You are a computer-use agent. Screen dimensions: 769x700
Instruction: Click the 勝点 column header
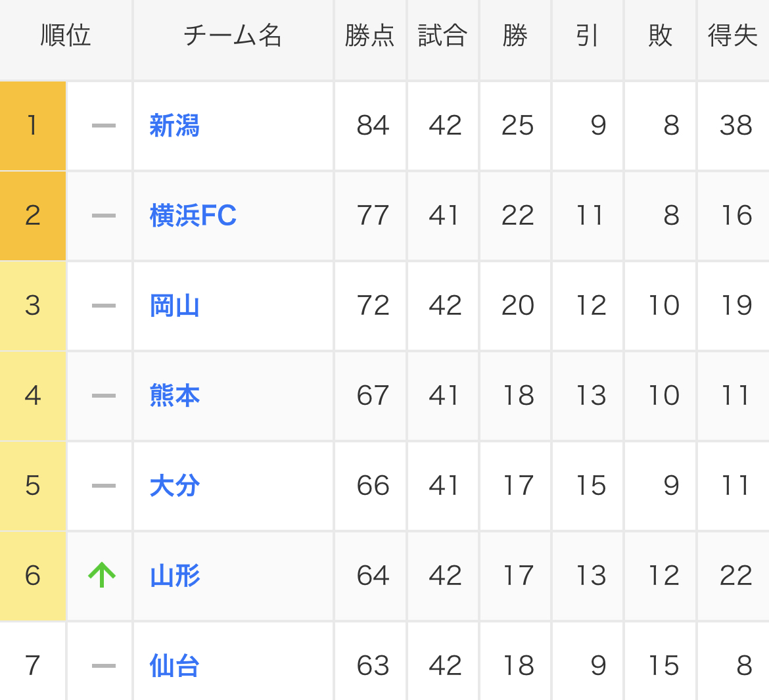click(x=370, y=36)
